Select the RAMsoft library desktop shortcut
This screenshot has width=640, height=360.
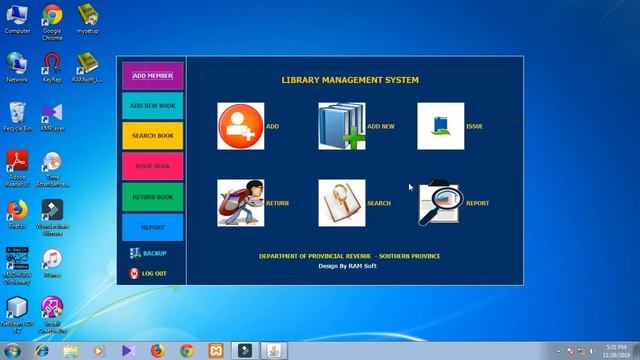[x=87, y=68]
